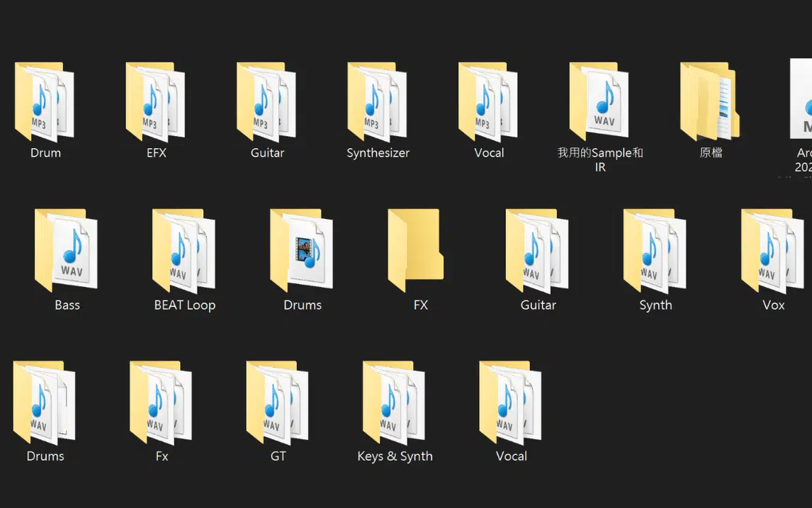Image resolution: width=812 pixels, height=508 pixels.
Task: Select the Bass folder icon
Action: (x=67, y=251)
